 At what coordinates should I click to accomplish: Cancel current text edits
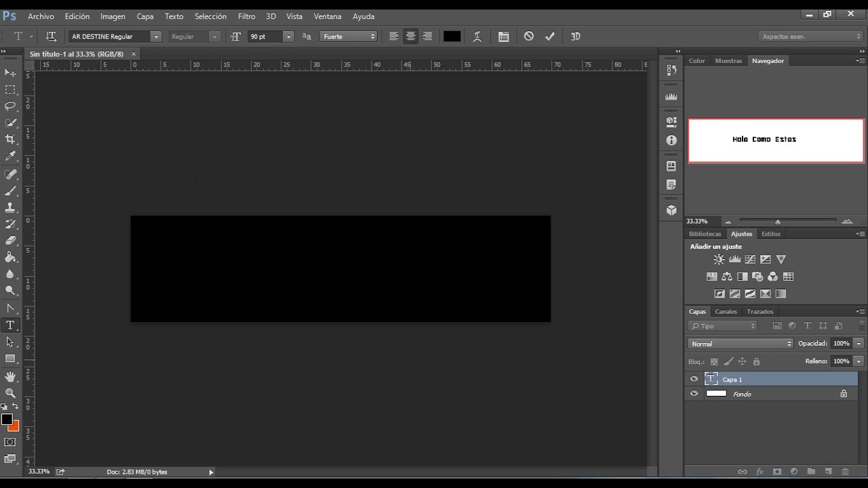tap(529, 37)
